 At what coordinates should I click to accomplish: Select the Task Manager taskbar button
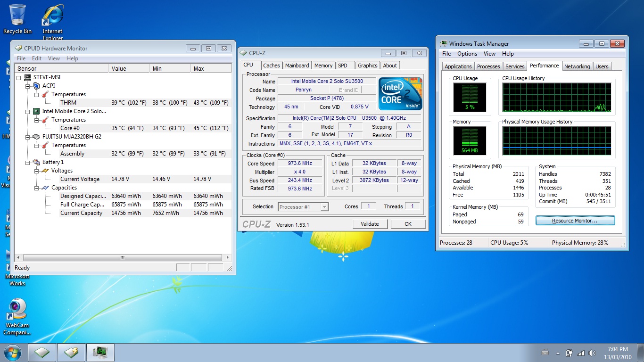click(100, 352)
